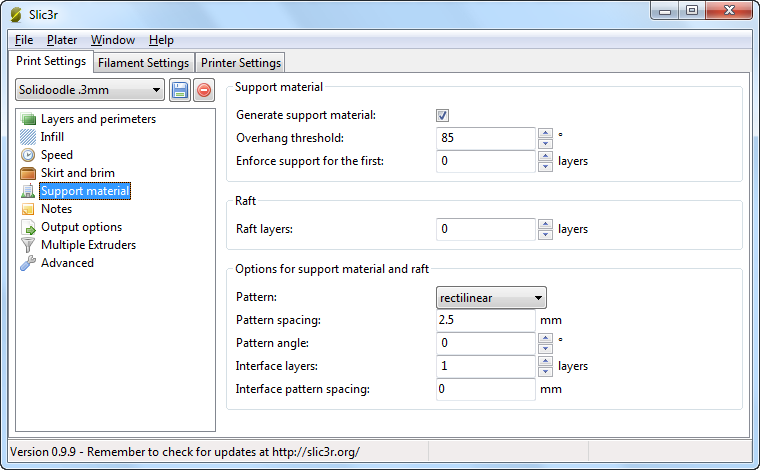
Task: Click the red delete preset icon
Action: pyautogui.click(x=203, y=90)
